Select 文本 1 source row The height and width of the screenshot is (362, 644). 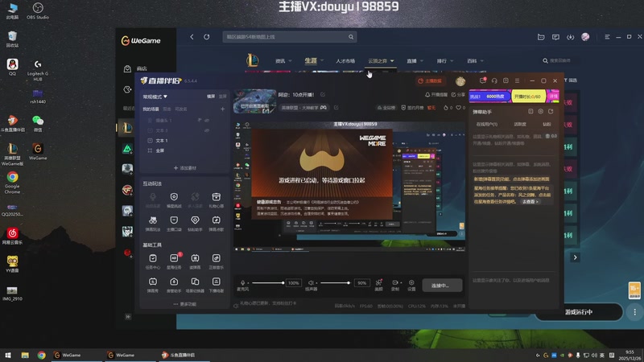tap(184, 141)
